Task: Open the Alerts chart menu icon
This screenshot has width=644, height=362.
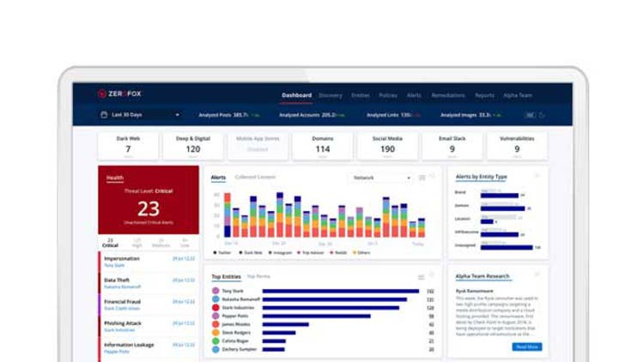Action: pyautogui.click(x=421, y=178)
